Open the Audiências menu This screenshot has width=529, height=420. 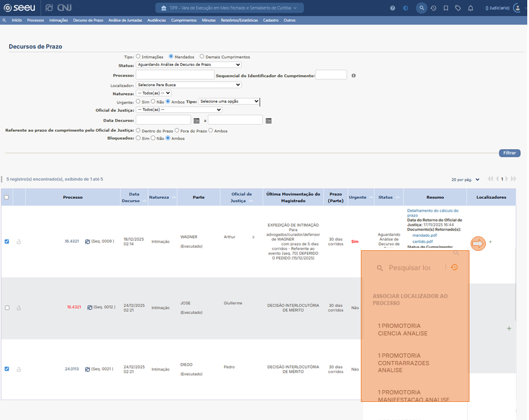(156, 20)
